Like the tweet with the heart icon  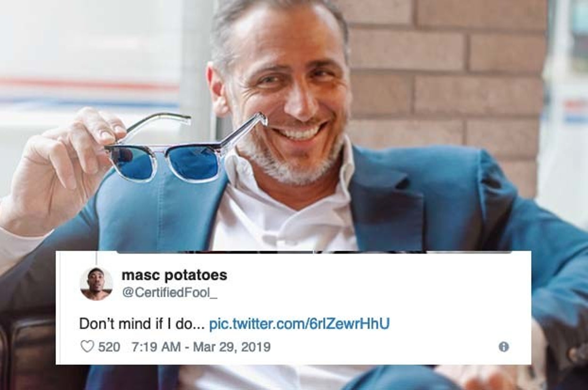[x=87, y=347]
